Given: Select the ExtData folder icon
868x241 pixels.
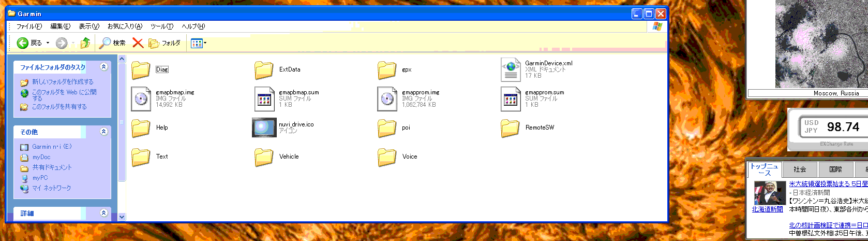Looking at the screenshot, I should pos(263,69).
